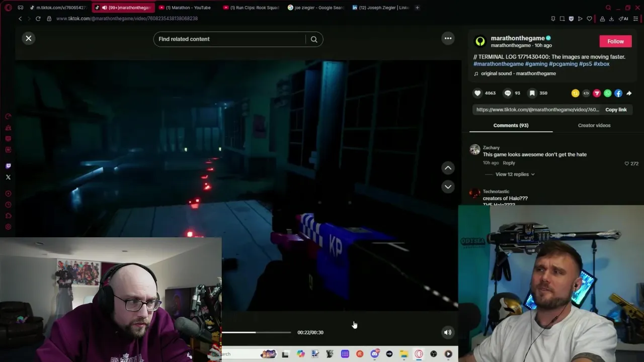Mute the (99+) marathonthegame tab audio icon
Screen dimensions: 644x362
click(x=104, y=8)
